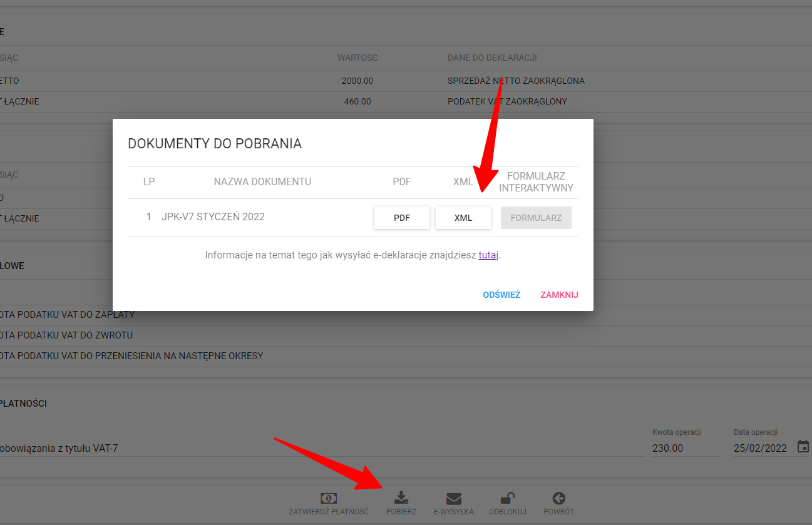Download the JPK-V7 document as XML
This screenshot has width=812, height=525.
(463, 218)
